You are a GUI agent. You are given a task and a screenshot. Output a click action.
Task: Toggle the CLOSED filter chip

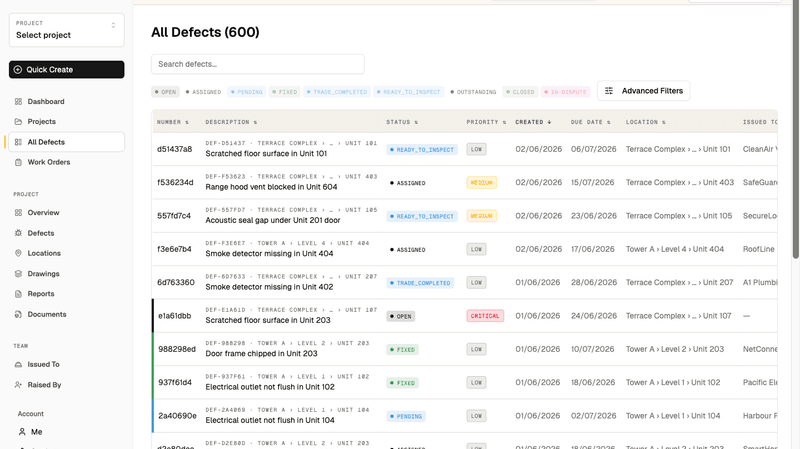click(520, 92)
